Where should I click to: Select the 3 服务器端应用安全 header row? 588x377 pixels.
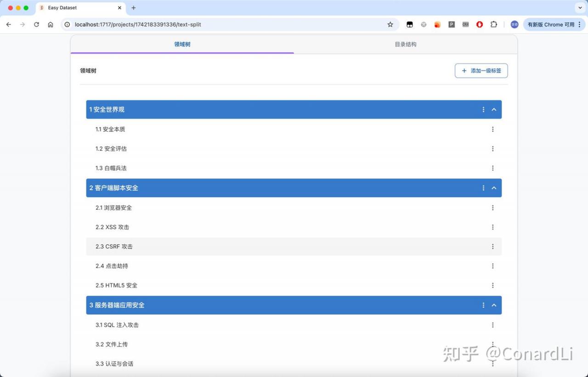(x=294, y=305)
